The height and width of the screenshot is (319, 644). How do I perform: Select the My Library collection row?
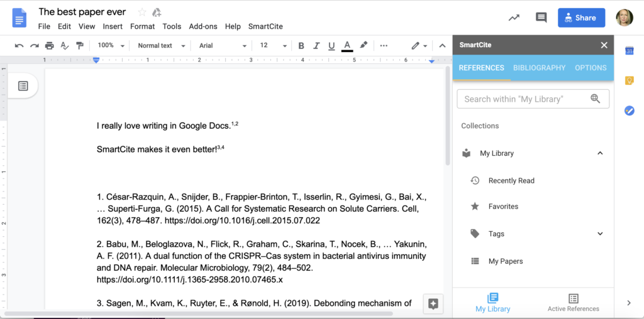(533, 153)
